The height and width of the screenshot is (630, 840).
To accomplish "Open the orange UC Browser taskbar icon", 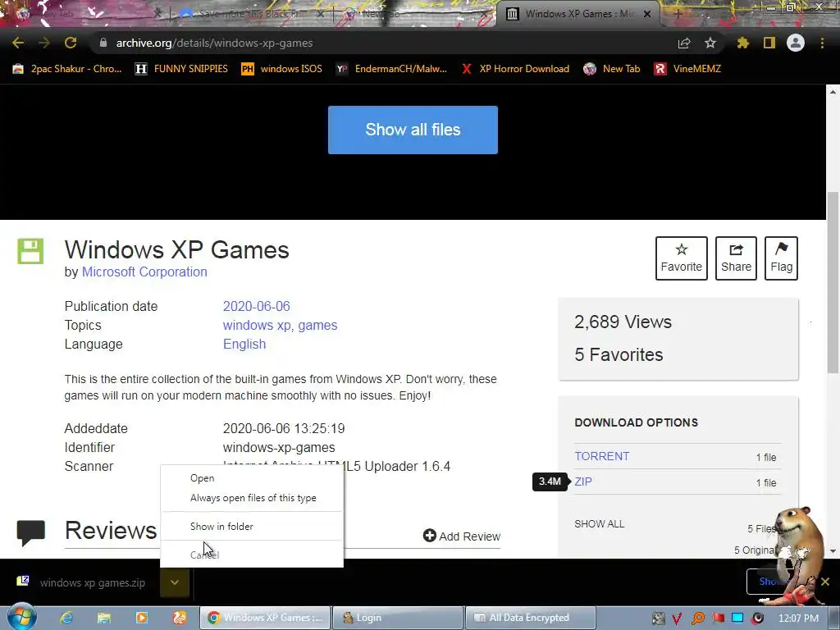I will coord(180,618).
